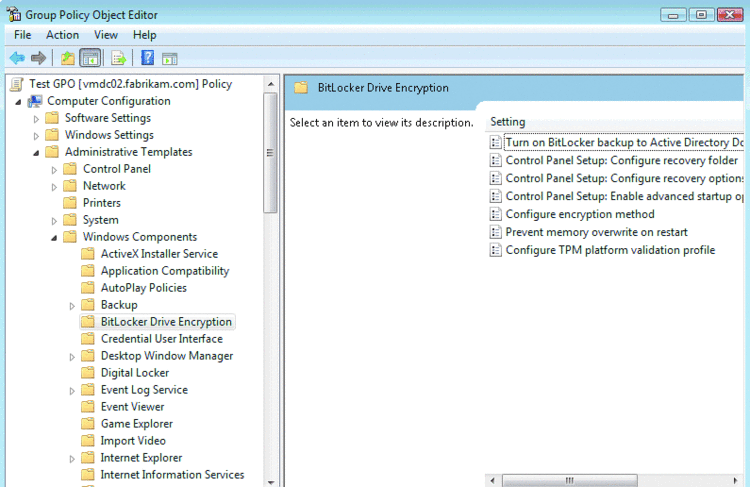Expand the Windows Settings node
This screenshot has width=750, height=487.
tap(36, 136)
